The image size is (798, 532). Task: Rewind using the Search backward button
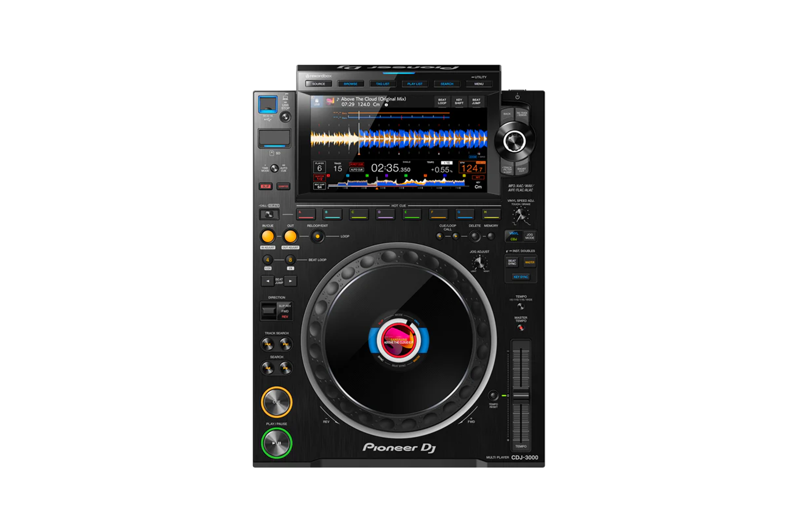pyautogui.click(x=267, y=368)
